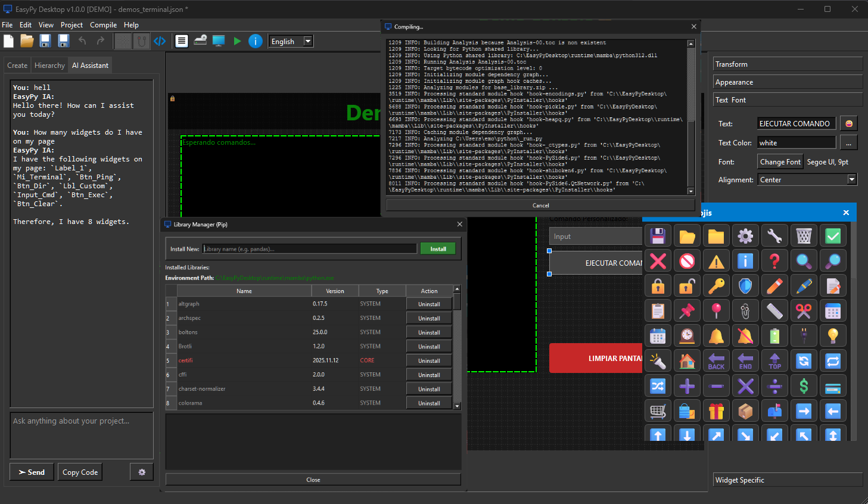Pick the light bulb emoji in Emojis panel
The height and width of the screenshot is (504, 868).
(832, 335)
